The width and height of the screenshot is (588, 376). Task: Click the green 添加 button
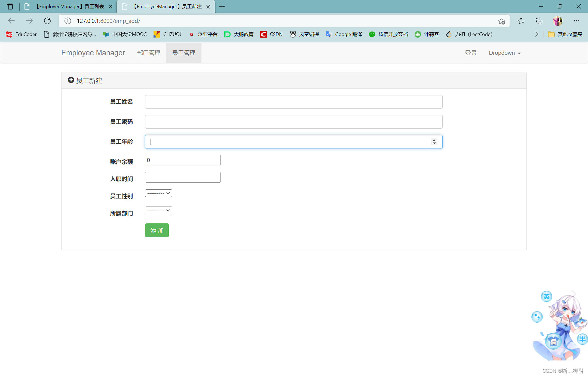(157, 230)
